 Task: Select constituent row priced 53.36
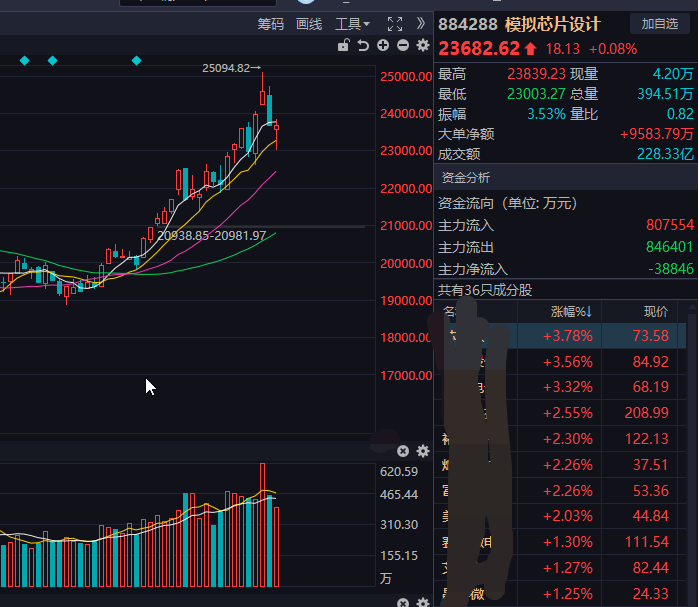coord(560,491)
